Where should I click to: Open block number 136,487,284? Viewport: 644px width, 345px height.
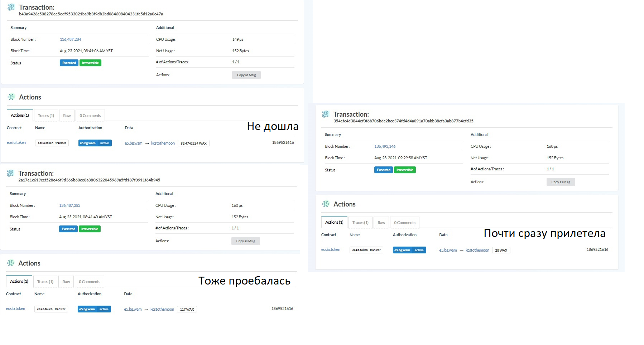pyautogui.click(x=71, y=39)
